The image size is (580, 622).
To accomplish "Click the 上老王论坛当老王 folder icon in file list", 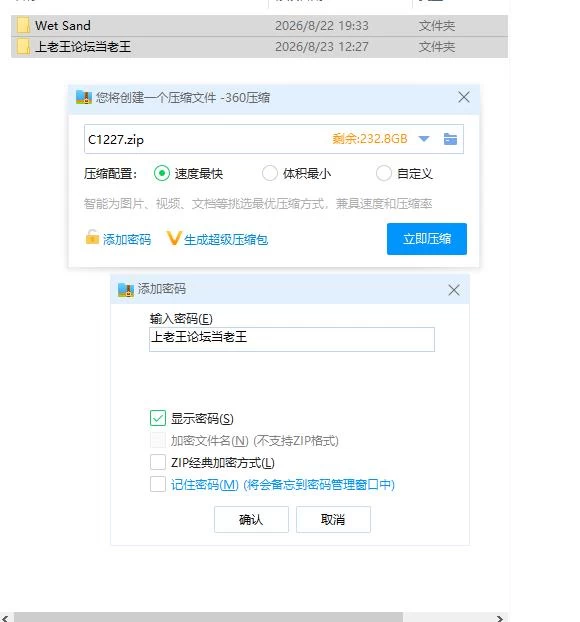I will [23, 47].
